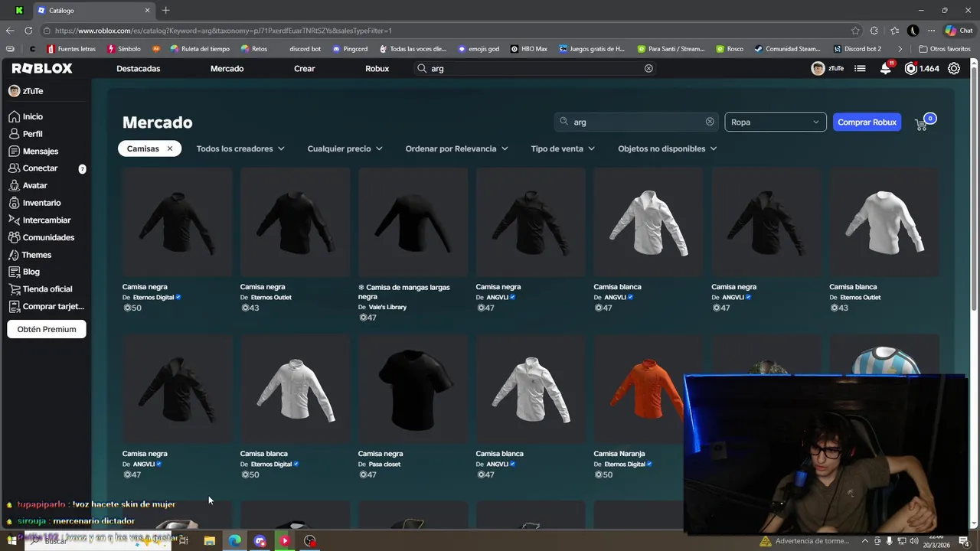Screen dimensions: 980x551
Task: Open Camisa de mangas largas negra thumbnail
Action: [413, 223]
